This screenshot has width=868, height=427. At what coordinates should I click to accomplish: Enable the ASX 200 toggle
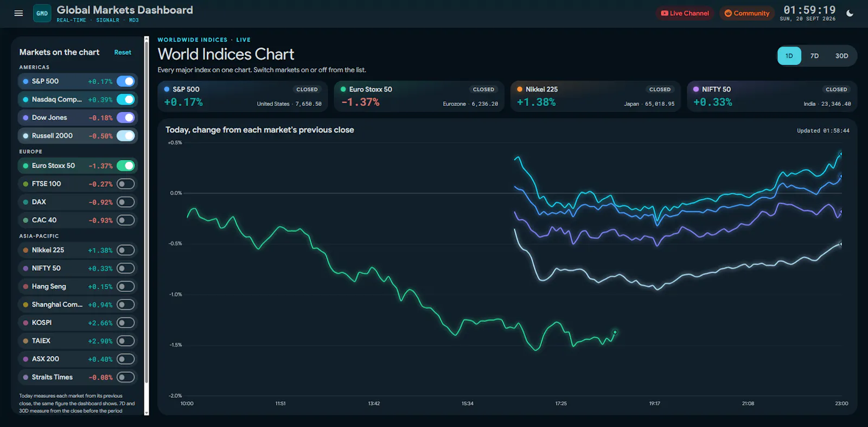[126, 359]
